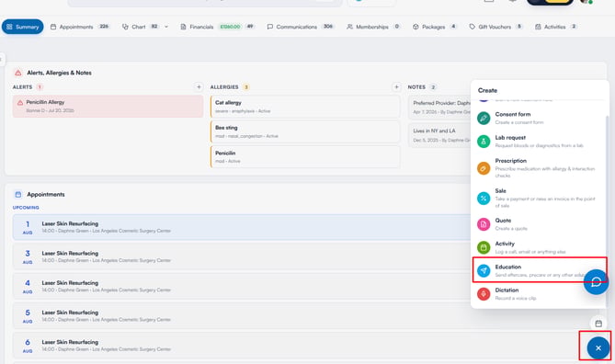Choose Education from the Create menu

pyautogui.click(x=540, y=270)
